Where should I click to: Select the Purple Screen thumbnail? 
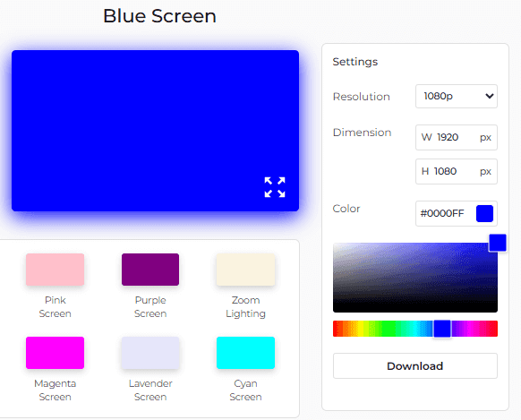150,270
